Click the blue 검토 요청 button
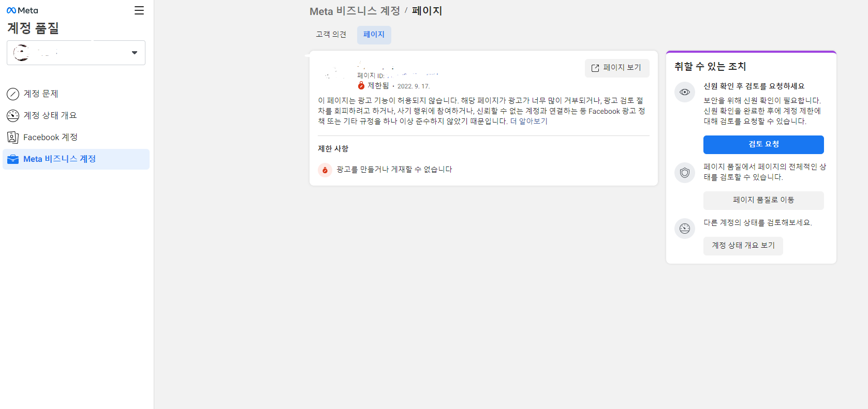The image size is (868, 409). click(763, 145)
